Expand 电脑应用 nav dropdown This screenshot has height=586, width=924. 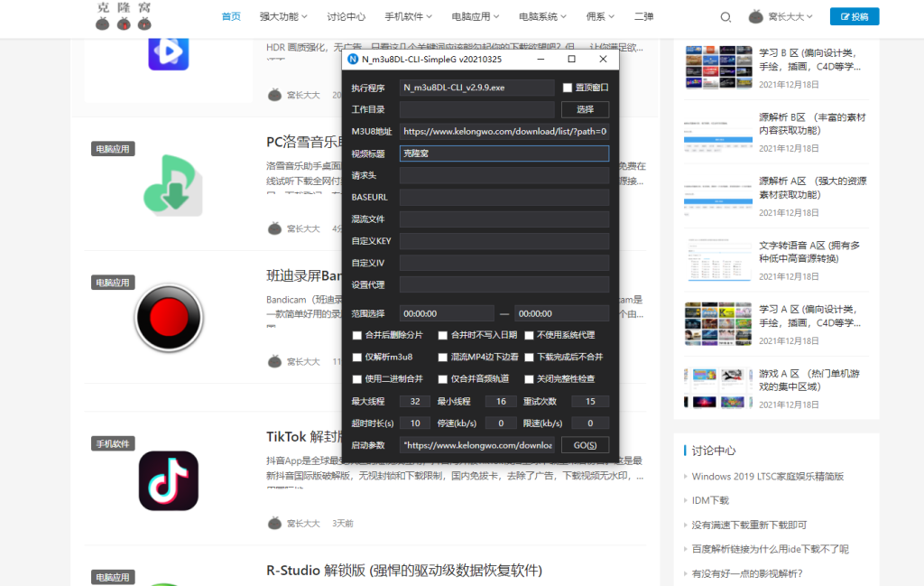[x=475, y=16]
